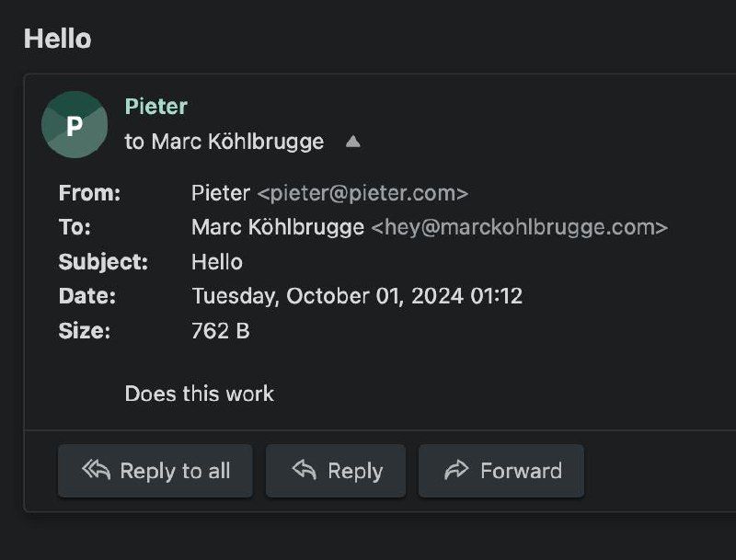The width and height of the screenshot is (736, 560).
Task: Click the Hello email title heading
Action: point(57,39)
